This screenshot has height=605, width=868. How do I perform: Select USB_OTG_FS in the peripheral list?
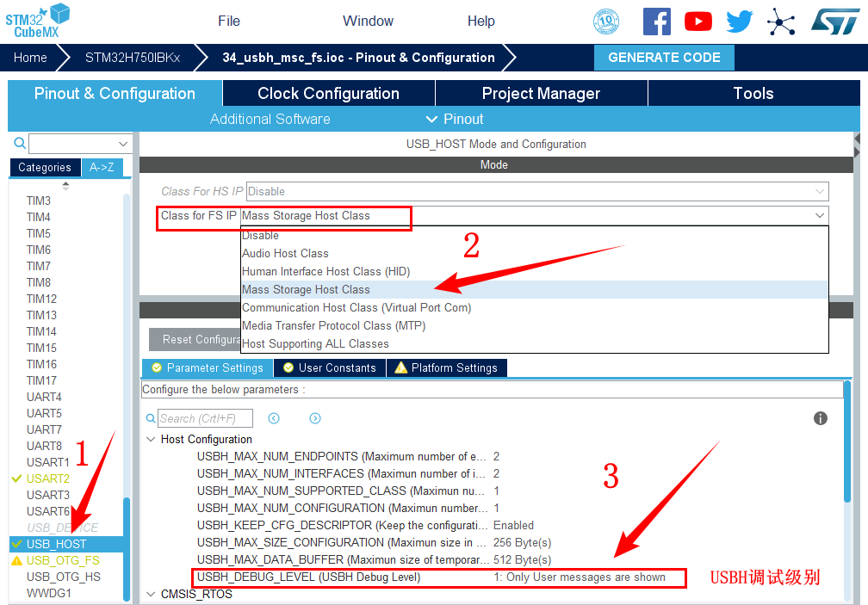(x=63, y=560)
